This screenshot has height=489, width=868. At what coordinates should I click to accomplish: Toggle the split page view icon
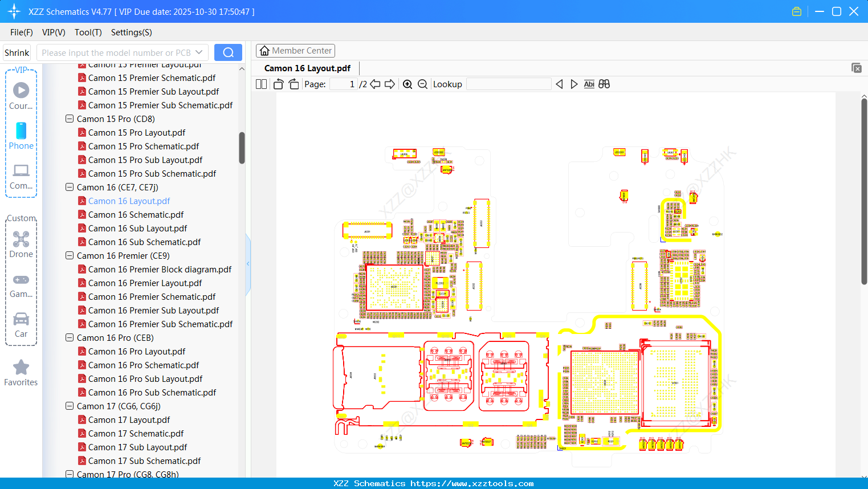pyautogui.click(x=261, y=84)
